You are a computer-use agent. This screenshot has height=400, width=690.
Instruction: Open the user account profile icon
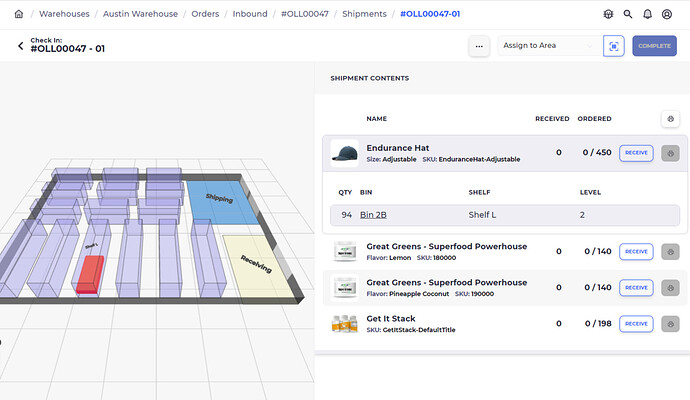coord(667,14)
